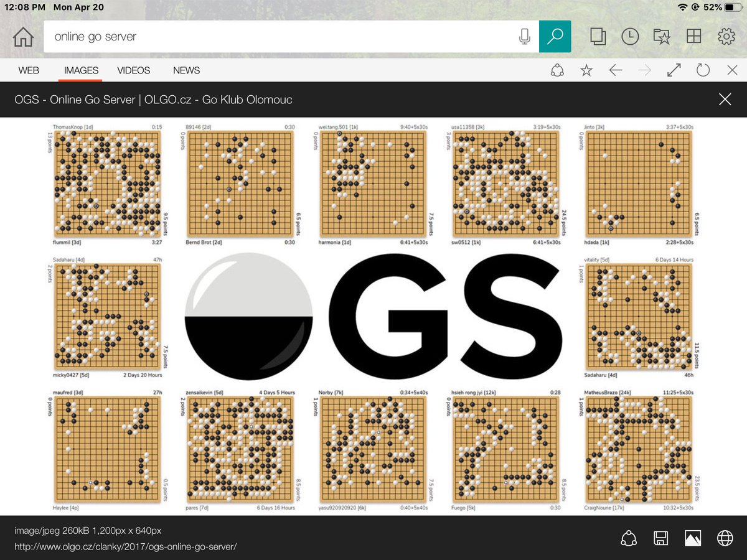747x560 pixels.
Task: Open the image-only view icon in bottom bar
Action: click(693, 538)
